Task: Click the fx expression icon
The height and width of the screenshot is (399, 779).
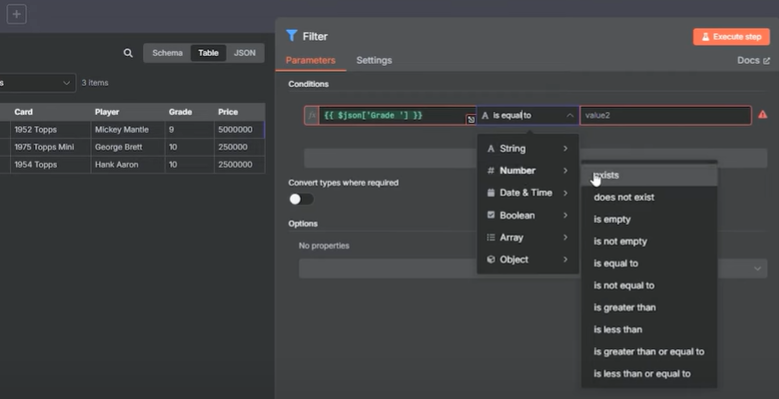Action: click(x=312, y=115)
